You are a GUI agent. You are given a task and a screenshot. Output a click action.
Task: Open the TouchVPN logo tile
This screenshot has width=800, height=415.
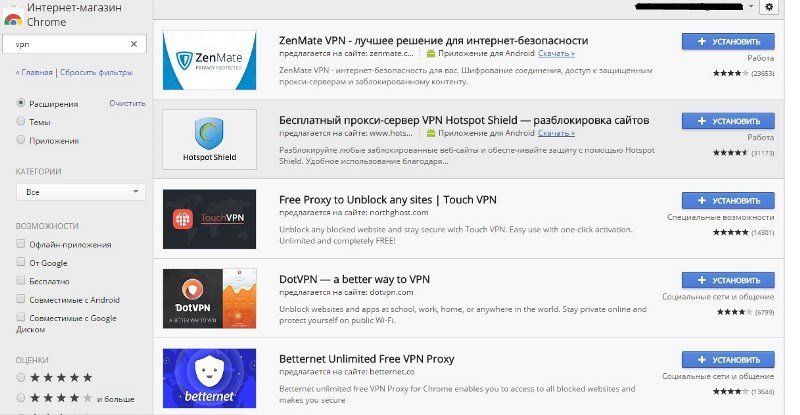(209, 219)
